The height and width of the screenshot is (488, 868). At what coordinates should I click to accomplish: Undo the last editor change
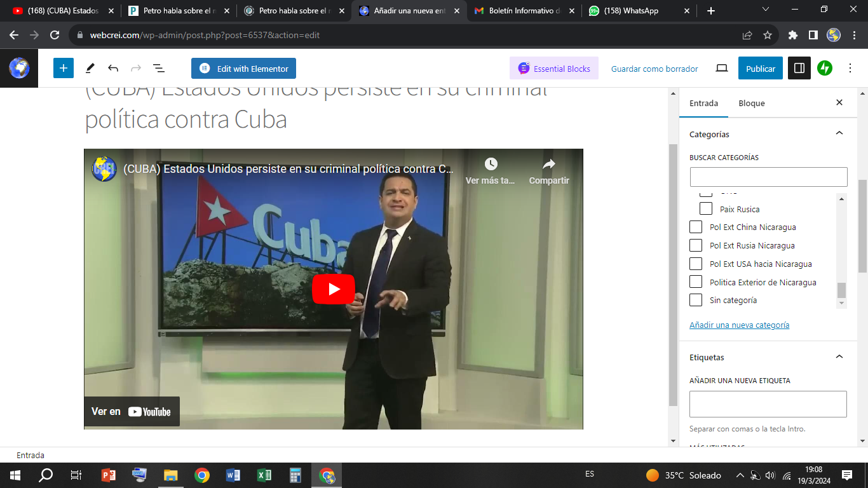[x=113, y=68]
